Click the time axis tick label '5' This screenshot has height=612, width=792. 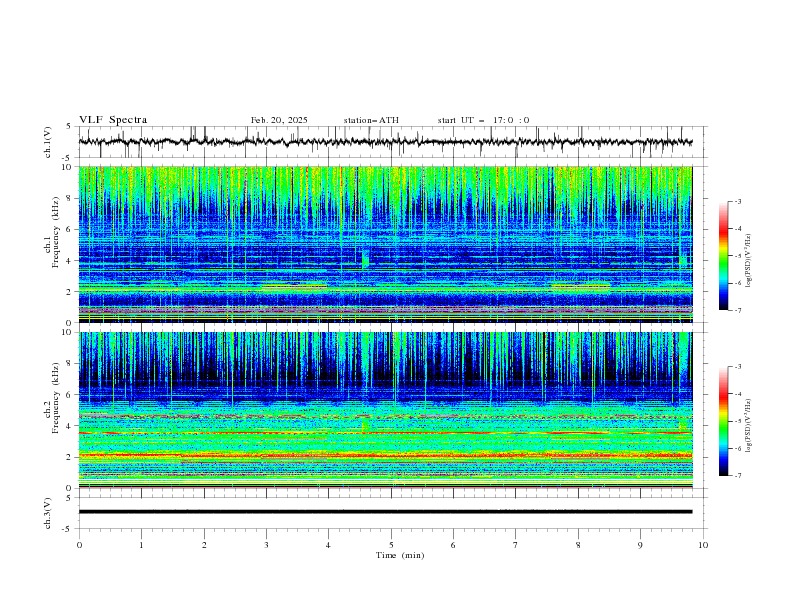pyautogui.click(x=391, y=545)
